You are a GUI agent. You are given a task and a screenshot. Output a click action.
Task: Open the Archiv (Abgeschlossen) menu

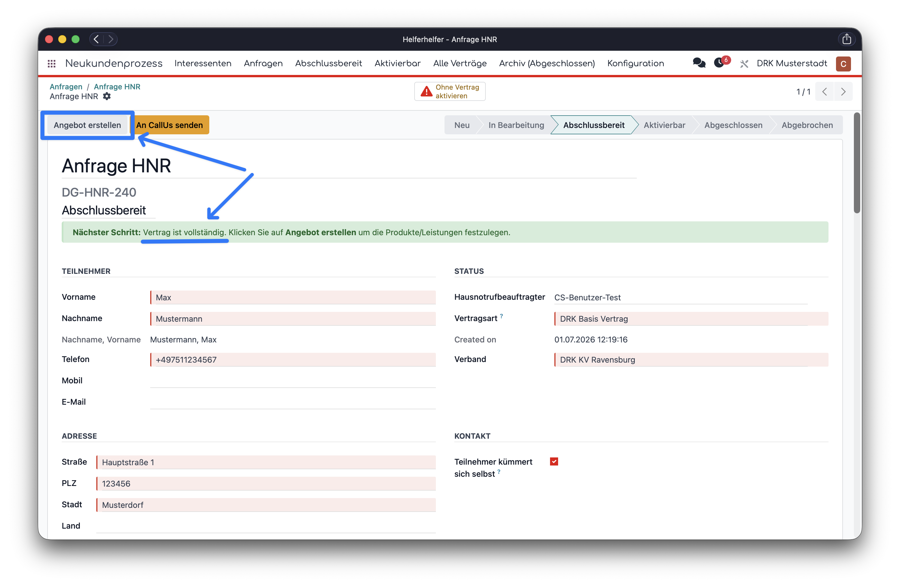(547, 63)
